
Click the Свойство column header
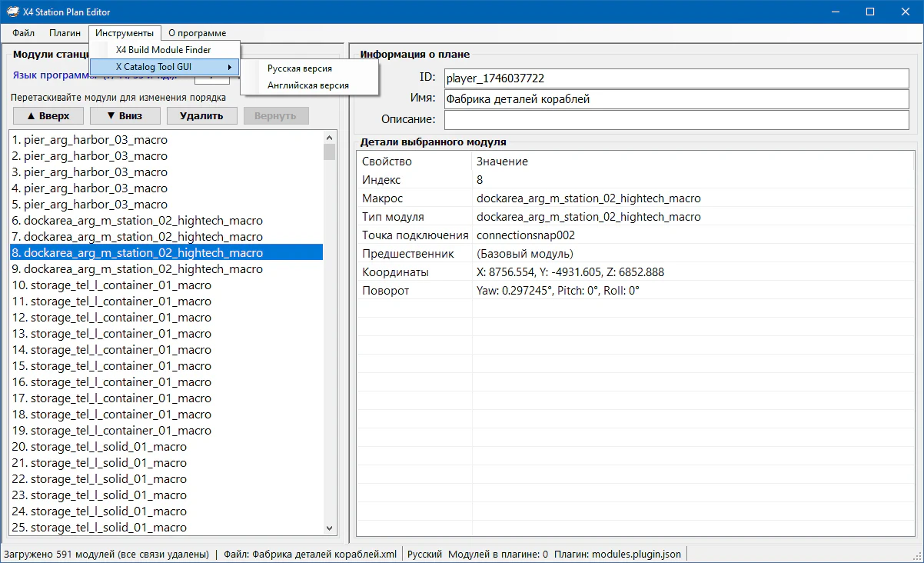[414, 162]
